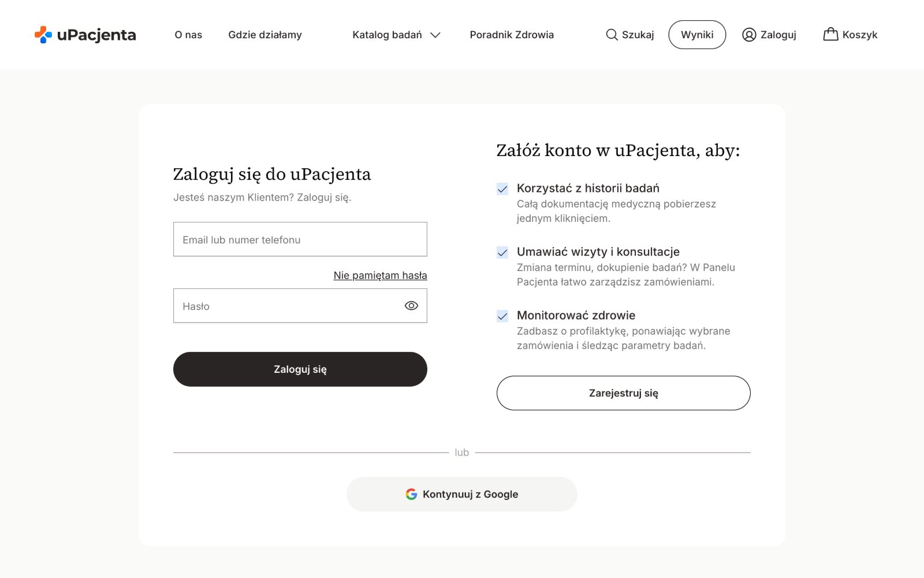The height and width of the screenshot is (578, 924).
Task: Toggle password visibility eye icon
Action: (411, 306)
